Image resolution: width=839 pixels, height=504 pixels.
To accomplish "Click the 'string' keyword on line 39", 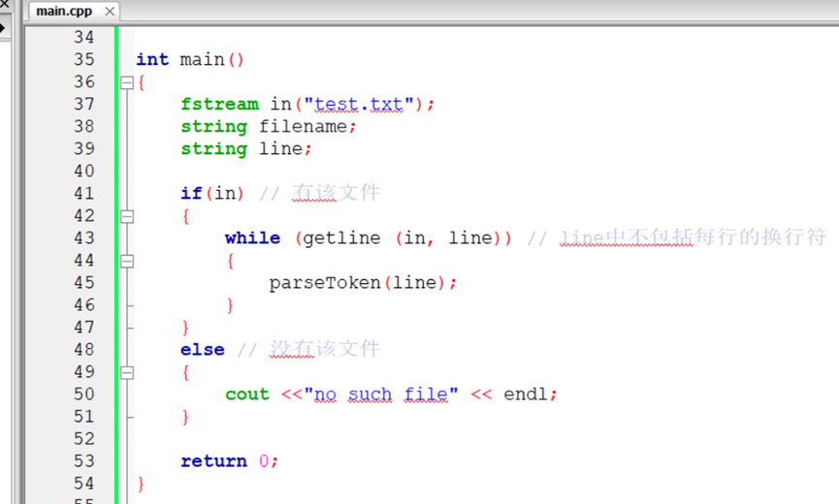I will coord(214,148).
